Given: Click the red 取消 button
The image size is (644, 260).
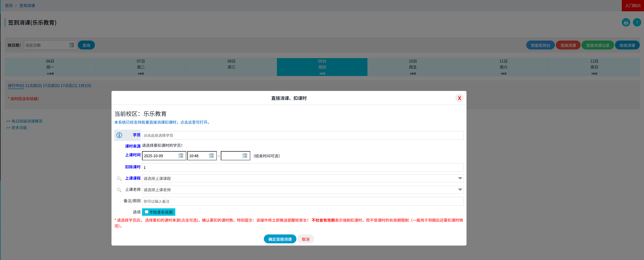Looking at the screenshot, I should click(305, 239).
